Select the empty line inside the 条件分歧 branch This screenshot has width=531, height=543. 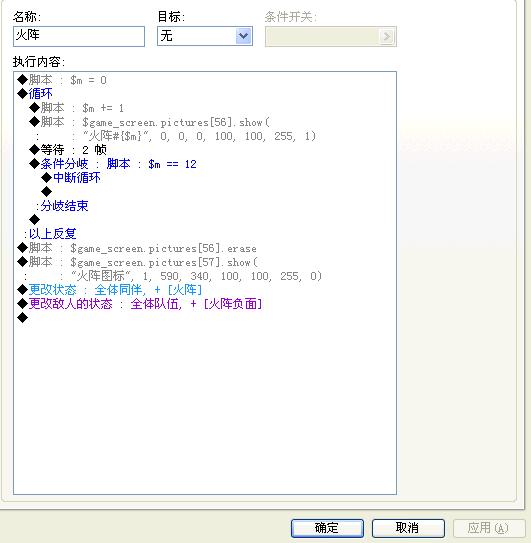(x=46, y=192)
